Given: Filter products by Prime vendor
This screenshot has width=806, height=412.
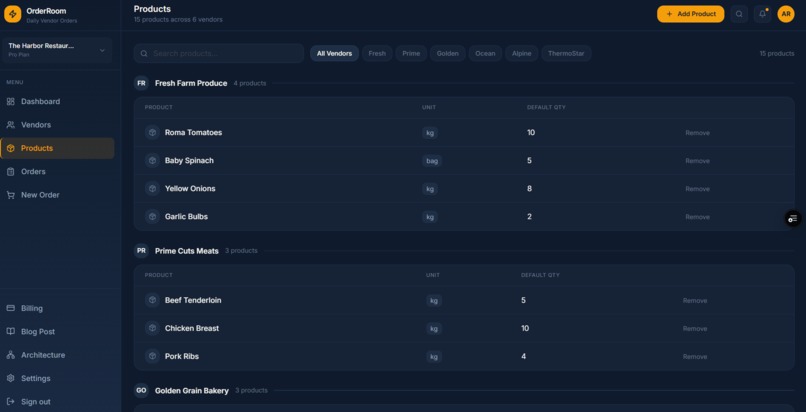Looking at the screenshot, I should [411, 53].
